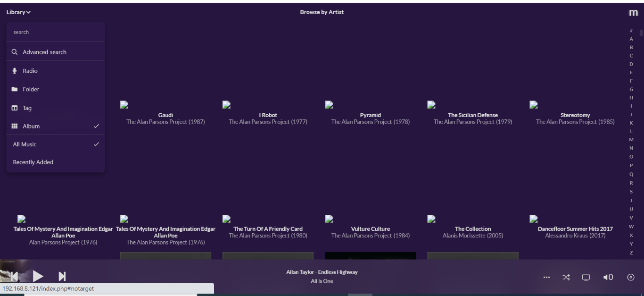Open the three-dots playbar options menu
The width and height of the screenshot is (644, 296).
(546, 278)
